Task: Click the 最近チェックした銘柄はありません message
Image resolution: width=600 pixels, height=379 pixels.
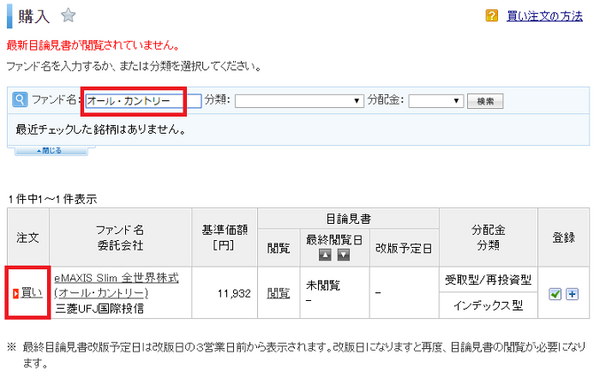Action: click(101, 129)
